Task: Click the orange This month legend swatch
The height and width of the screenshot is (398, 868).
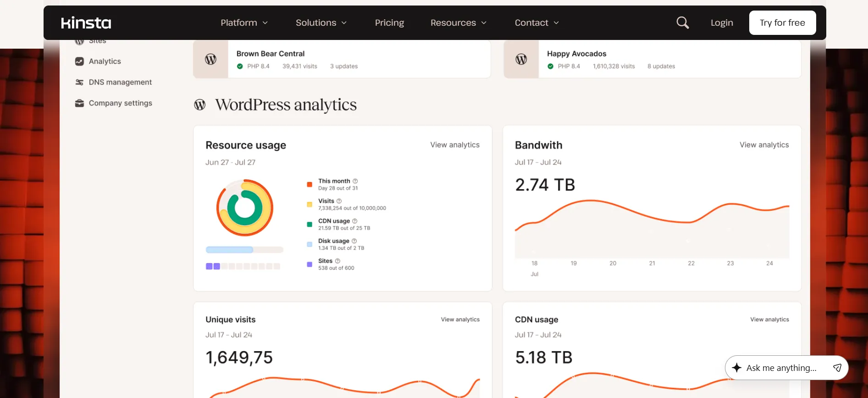Action: click(x=310, y=185)
